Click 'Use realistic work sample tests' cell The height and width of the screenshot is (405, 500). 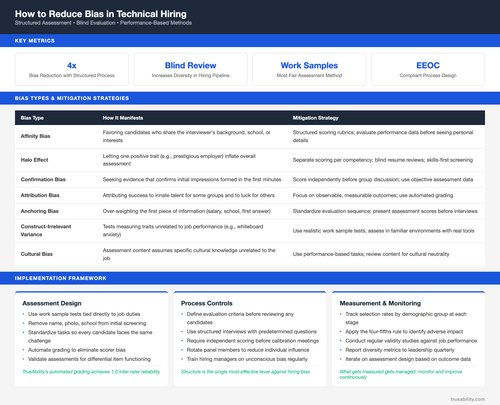pos(383,231)
